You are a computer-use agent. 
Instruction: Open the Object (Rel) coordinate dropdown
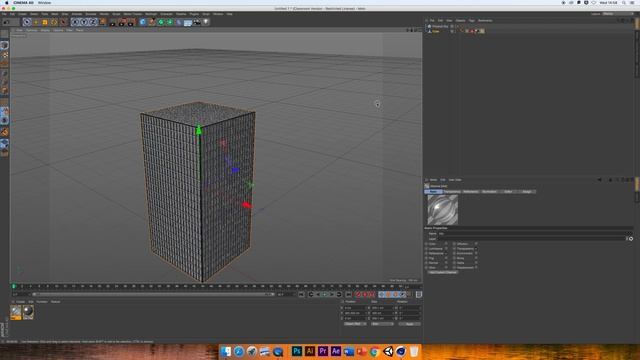point(355,324)
